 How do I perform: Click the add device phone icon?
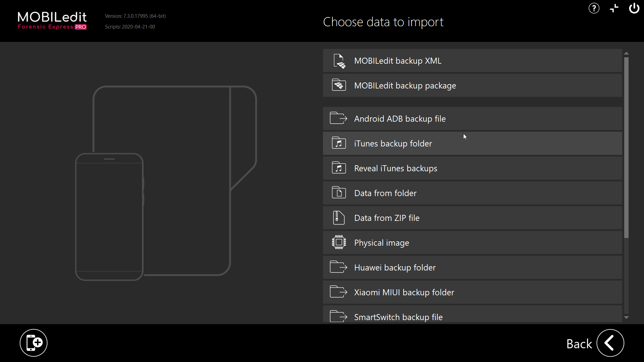pyautogui.click(x=34, y=343)
